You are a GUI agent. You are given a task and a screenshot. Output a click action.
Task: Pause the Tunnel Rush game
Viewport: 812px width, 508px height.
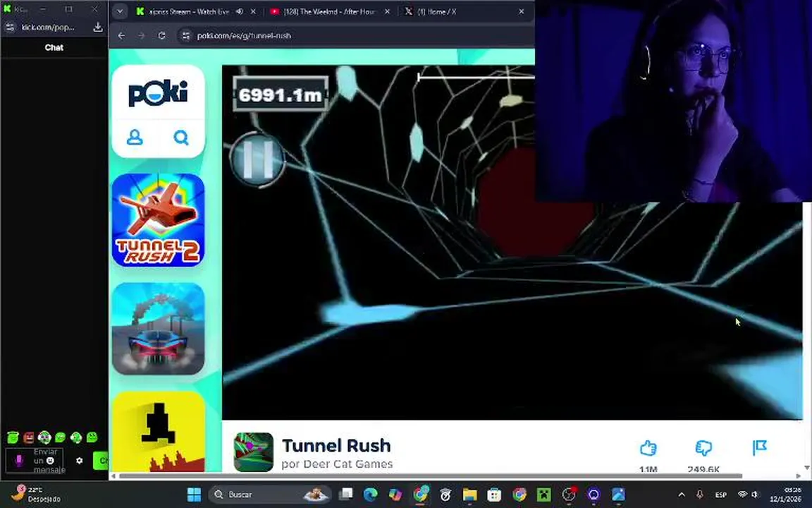[x=257, y=159]
